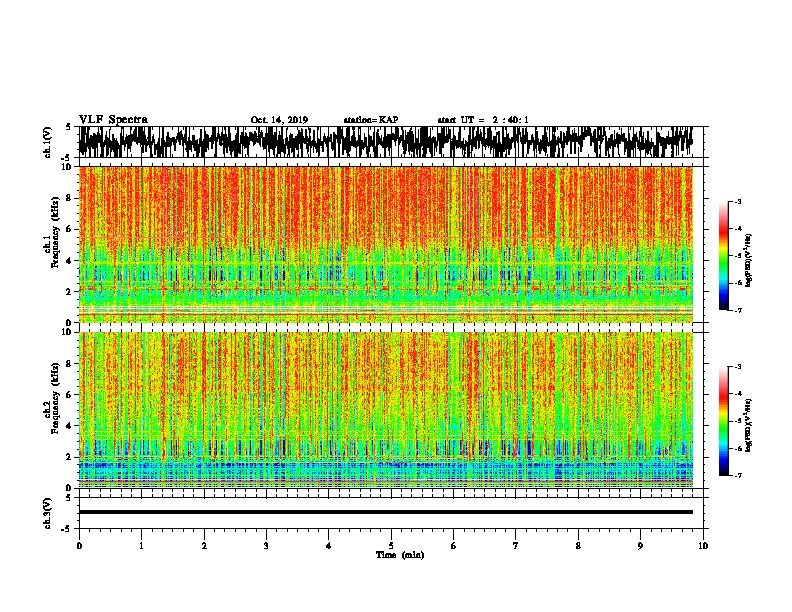Select the date text "Oct. 14, 2019"
This screenshot has height=612, width=792.
(279, 120)
